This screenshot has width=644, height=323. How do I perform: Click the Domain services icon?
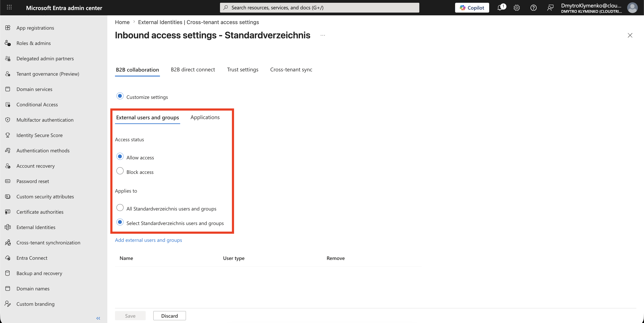tap(8, 89)
